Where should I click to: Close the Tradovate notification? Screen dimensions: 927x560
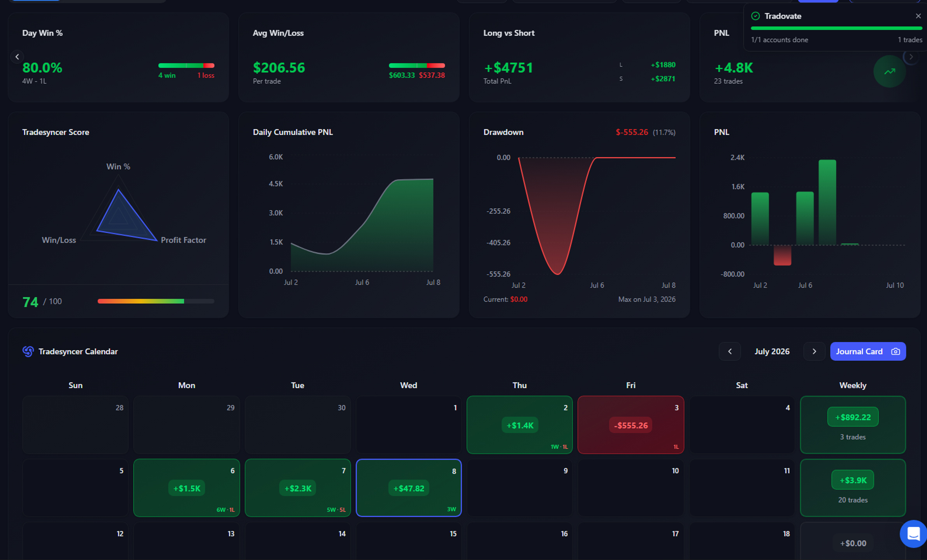(x=918, y=16)
